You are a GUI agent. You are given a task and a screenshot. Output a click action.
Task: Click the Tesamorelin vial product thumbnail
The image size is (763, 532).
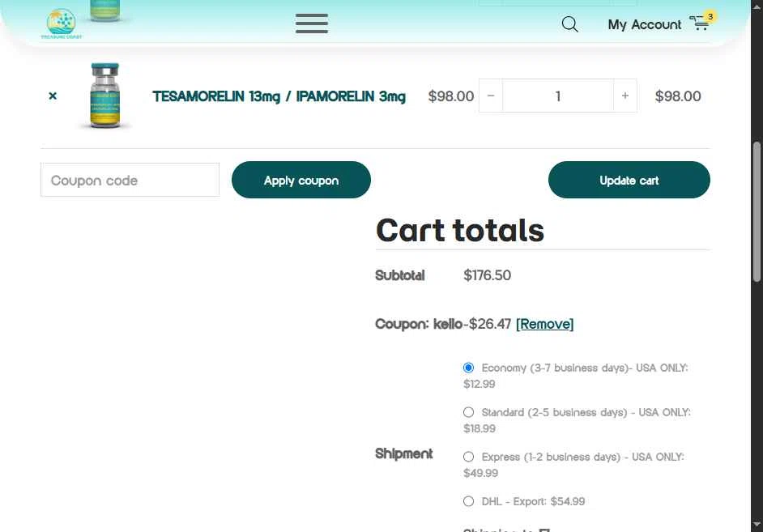tap(104, 96)
